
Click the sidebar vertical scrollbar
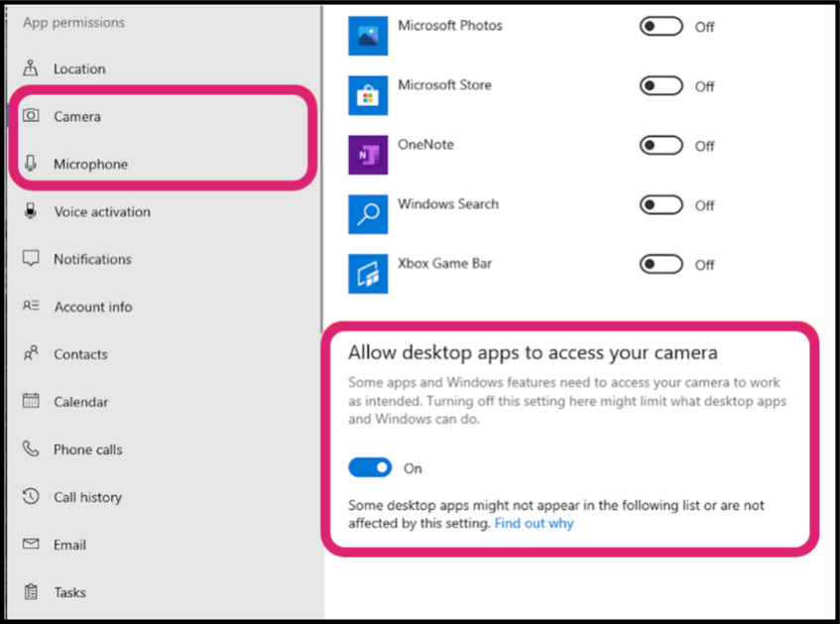pyautogui.click(x=321, y=169)
